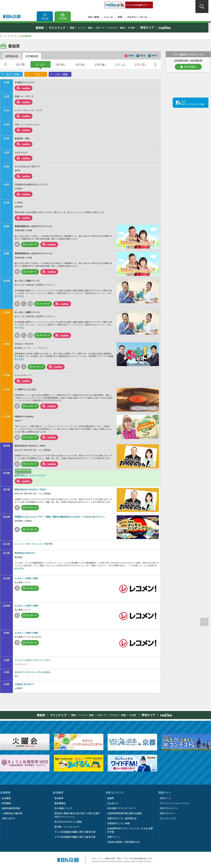Play the NOW ON AIR program on radiko
The width and height of the screenshot is (211, 868).
tap(23, 481)
